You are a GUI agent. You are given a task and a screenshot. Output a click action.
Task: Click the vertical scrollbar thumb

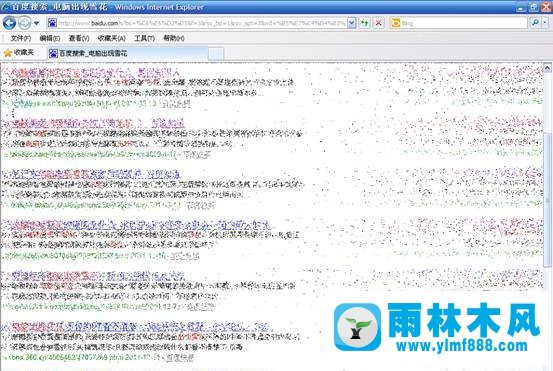[547, 200]
